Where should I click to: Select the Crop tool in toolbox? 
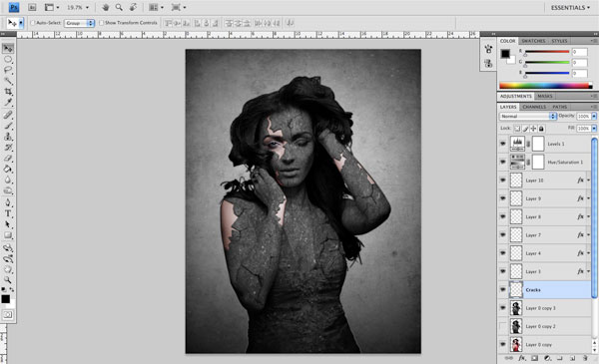click(x=8, y=92)
